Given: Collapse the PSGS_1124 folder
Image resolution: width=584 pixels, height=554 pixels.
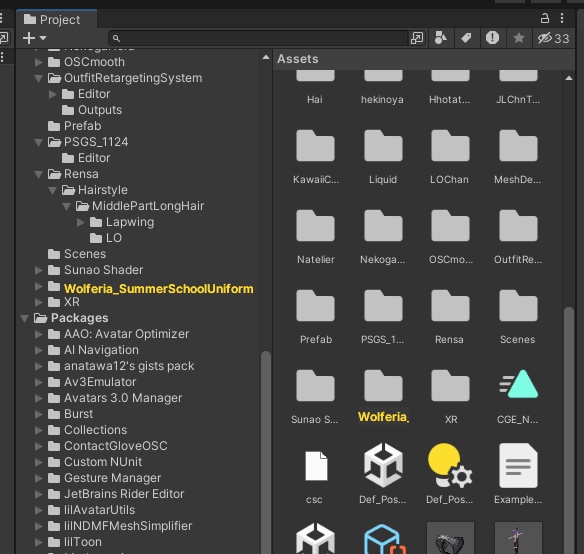Looking at the screenshot, I should (x=38, y=142).
